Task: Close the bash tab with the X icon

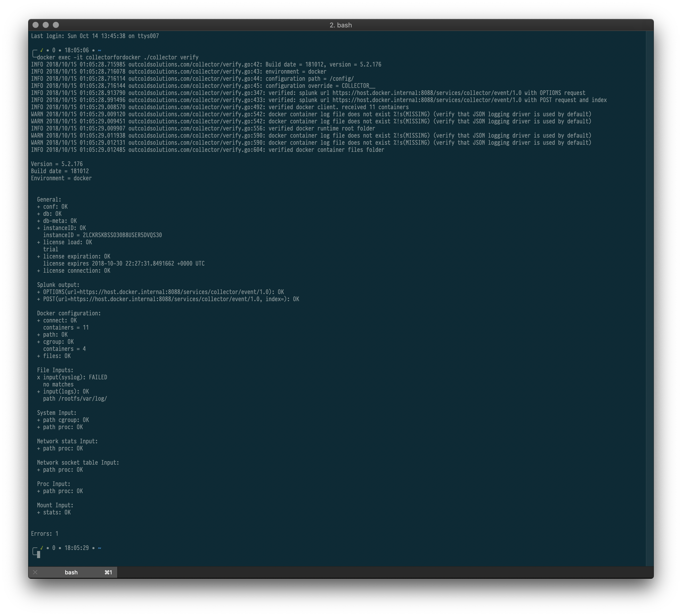Action: 35,572
